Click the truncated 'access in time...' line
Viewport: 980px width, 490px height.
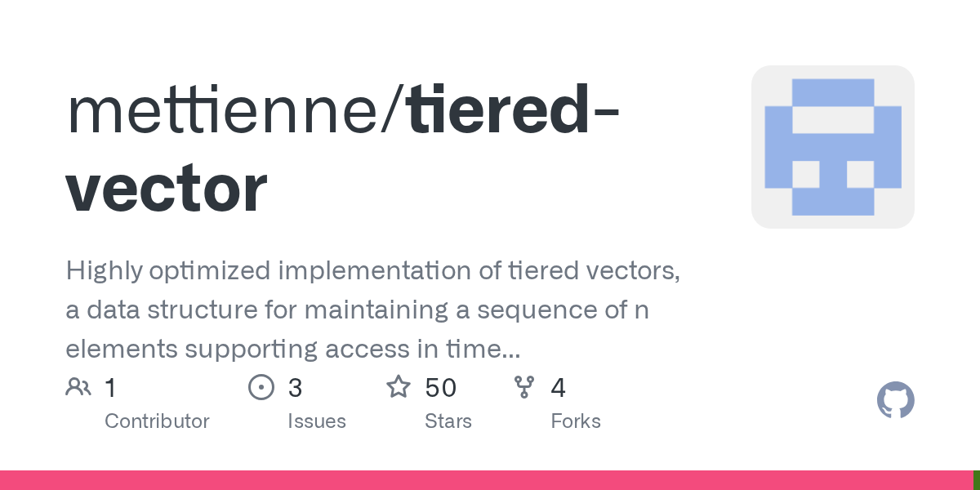(x=292, y=350)
